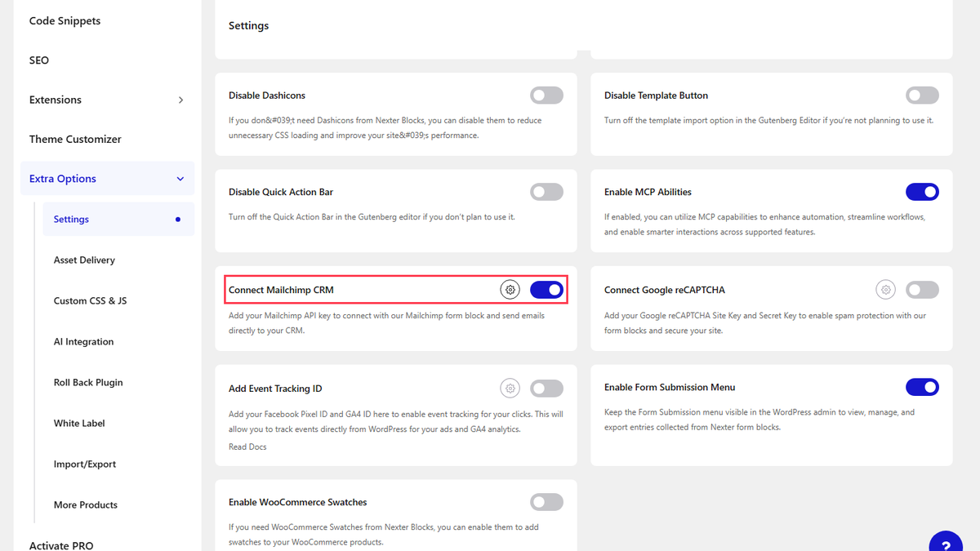Click the Enable Form Submission Menu title

pyautogui.click(x=670, y=387)
